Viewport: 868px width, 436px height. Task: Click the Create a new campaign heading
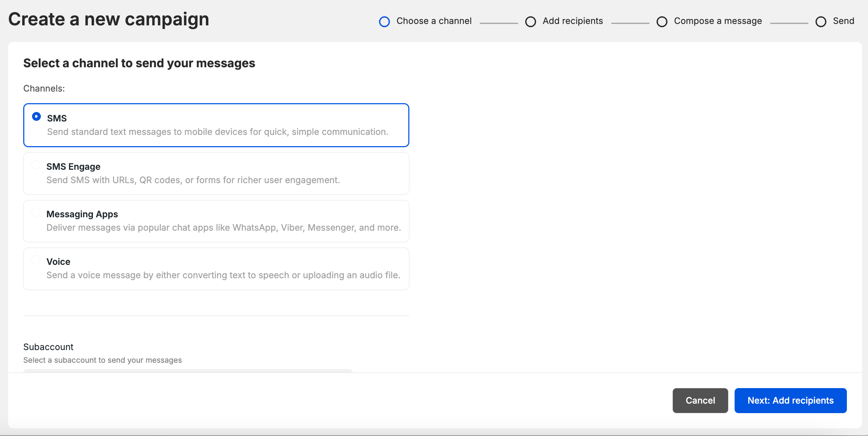(108, 19)
